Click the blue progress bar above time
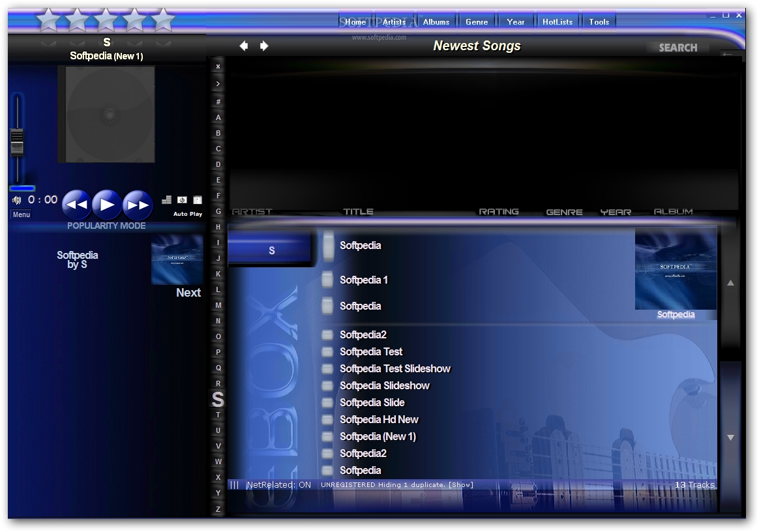The height and width of the screenshot is (532, 759). (22, 188)
